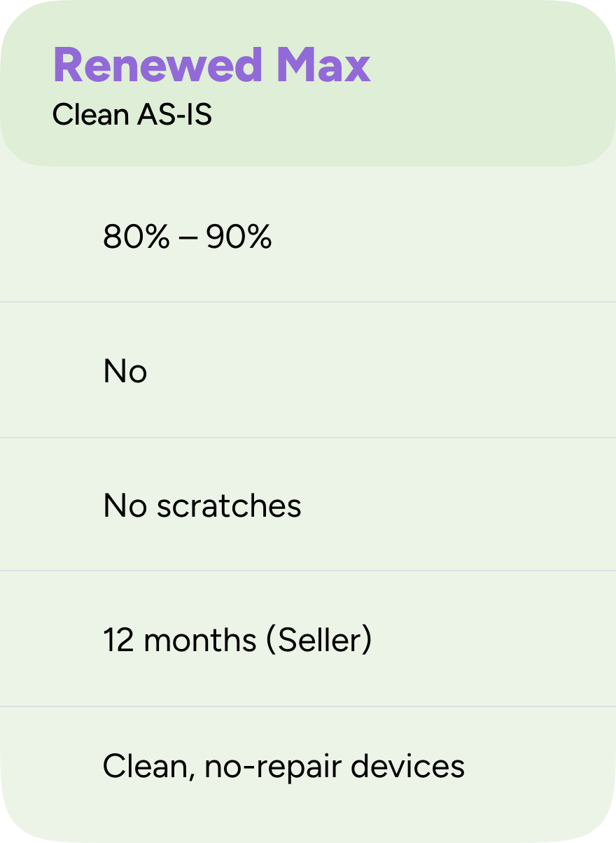Click the Clean, no-repair devices text
The image size is (616, 843).
coord(283,766)
